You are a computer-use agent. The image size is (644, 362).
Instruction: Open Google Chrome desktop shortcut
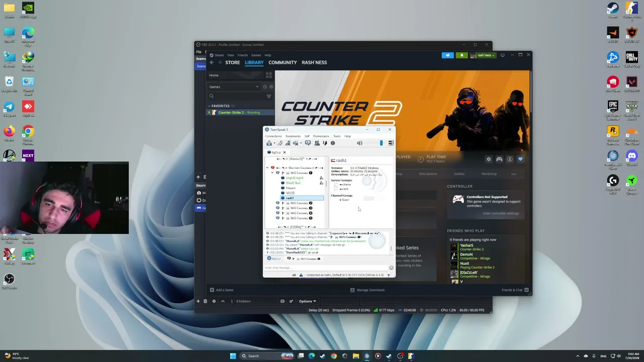click(28, 133)
